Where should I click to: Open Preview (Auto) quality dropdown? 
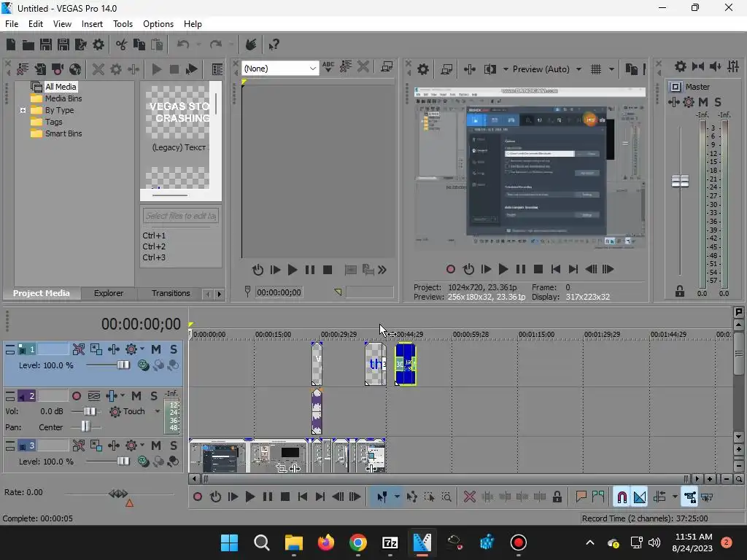(x=578, y=69)
